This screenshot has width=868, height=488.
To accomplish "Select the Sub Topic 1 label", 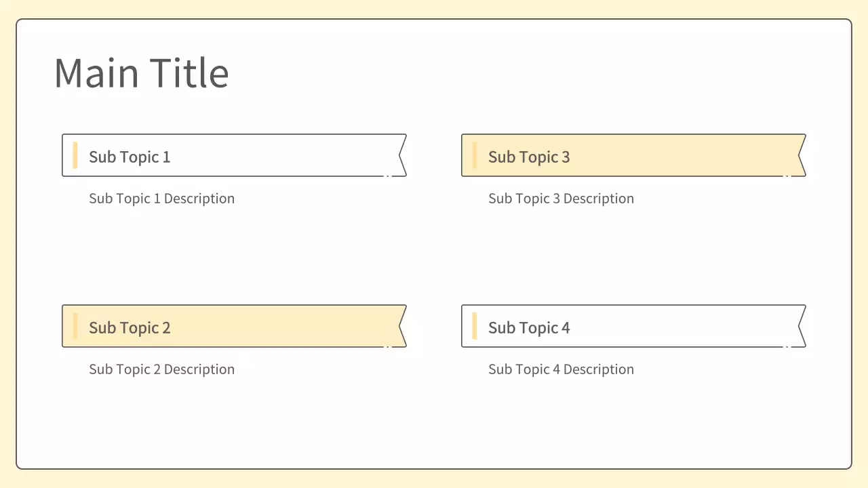I will (x=130, y=157).
